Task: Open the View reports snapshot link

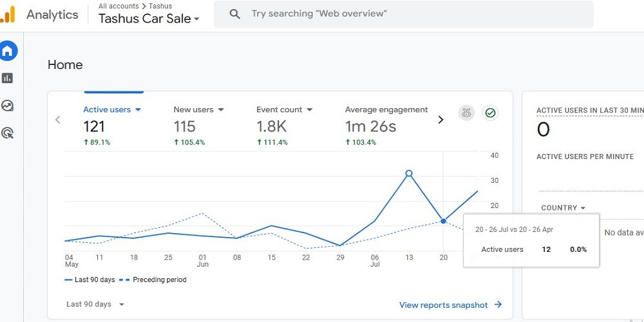Action: 450,305
